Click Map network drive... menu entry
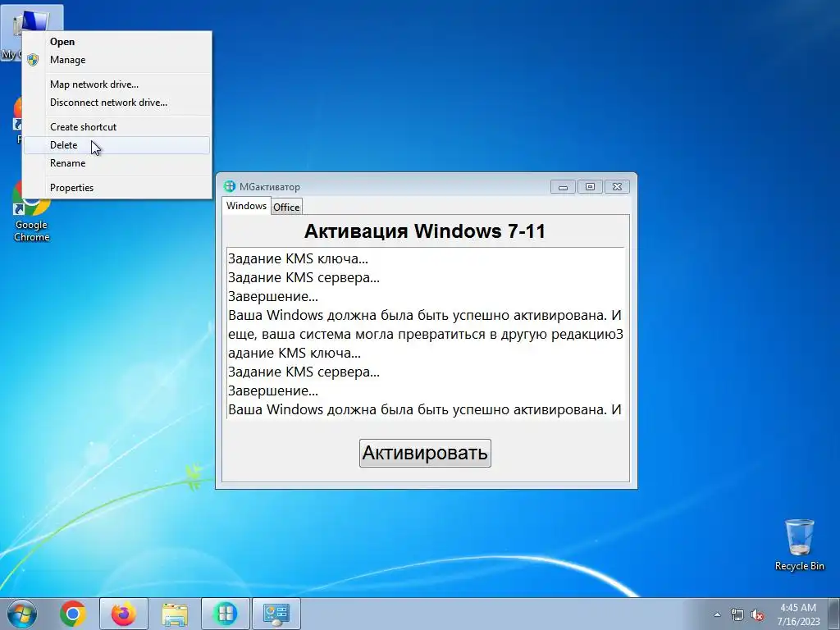The image size is (840, 630). (116, 84)
